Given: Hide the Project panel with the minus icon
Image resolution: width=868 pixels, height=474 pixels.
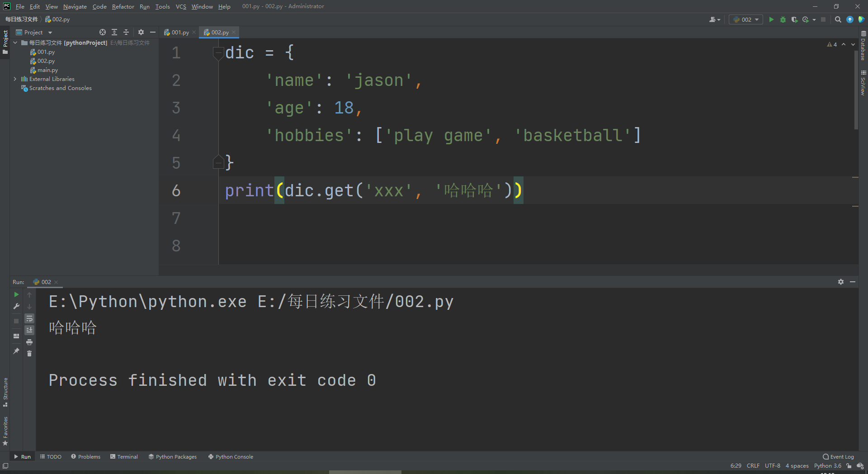Looking at the screenshot, I should (153, 32).
